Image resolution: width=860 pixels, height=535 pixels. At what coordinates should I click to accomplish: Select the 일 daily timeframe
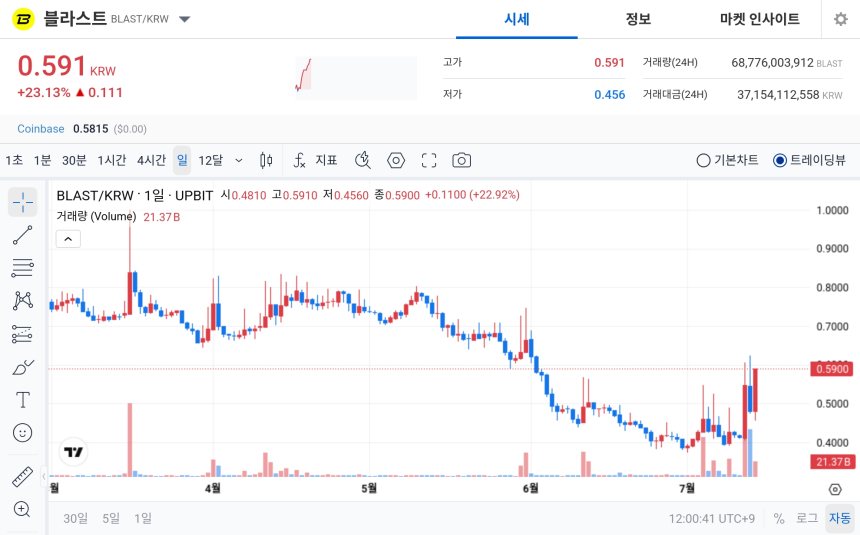[x=182, y=160]
